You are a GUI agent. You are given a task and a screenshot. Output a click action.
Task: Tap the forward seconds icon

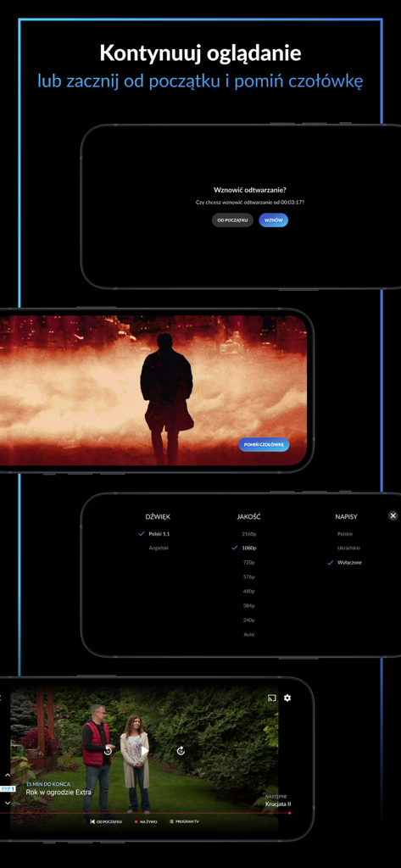point(181,751)
